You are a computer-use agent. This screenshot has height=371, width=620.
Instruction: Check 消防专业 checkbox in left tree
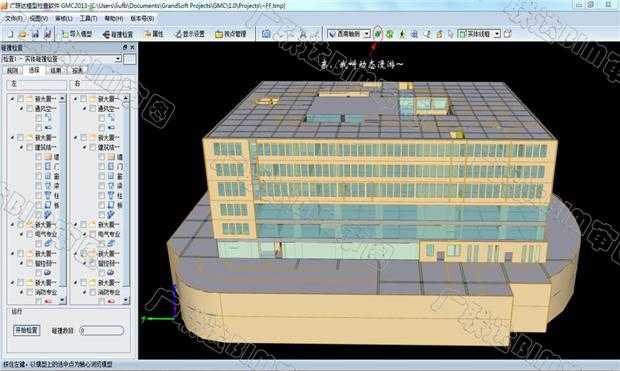[x=30, y=292]
